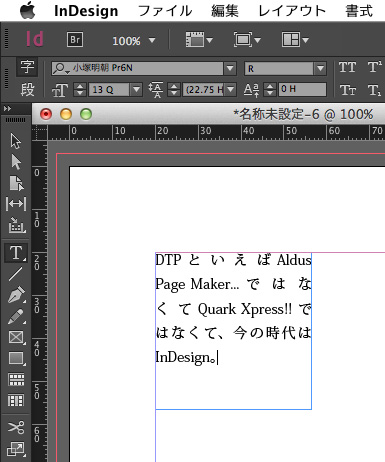Open the 書式 menu
The image size is (385, 462).
359,11
